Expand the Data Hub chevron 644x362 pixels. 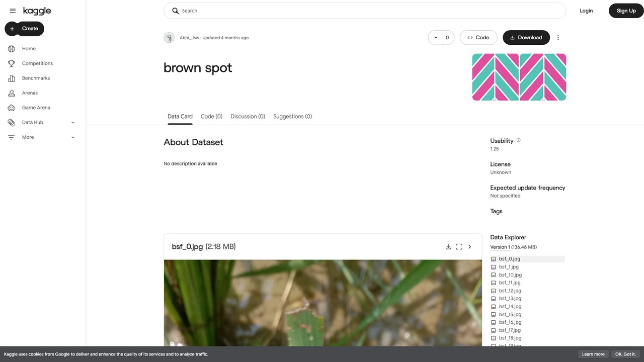[x=73, y=122]
